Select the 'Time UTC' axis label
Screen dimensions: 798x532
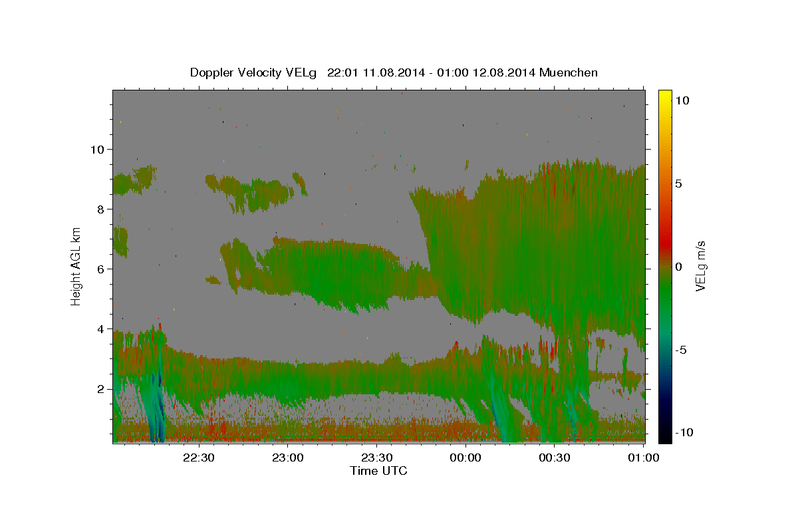[x=378, y=471]
